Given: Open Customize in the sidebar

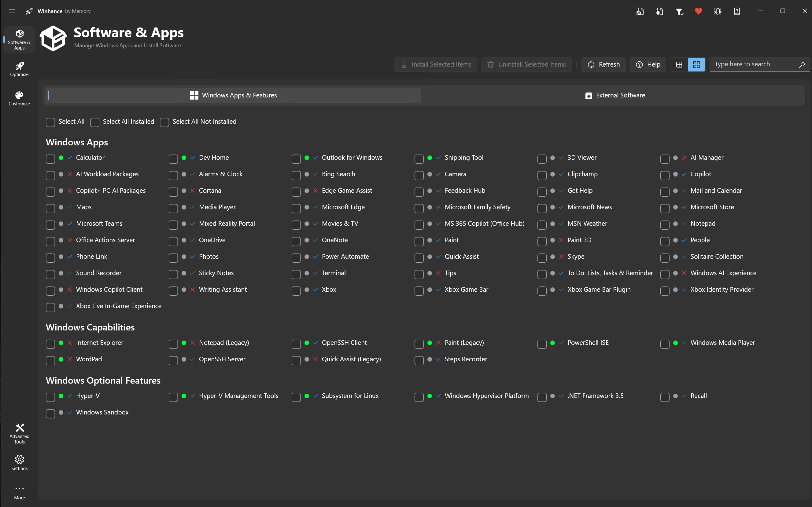Looking at the screenshot, I should [x=20, y=99].
